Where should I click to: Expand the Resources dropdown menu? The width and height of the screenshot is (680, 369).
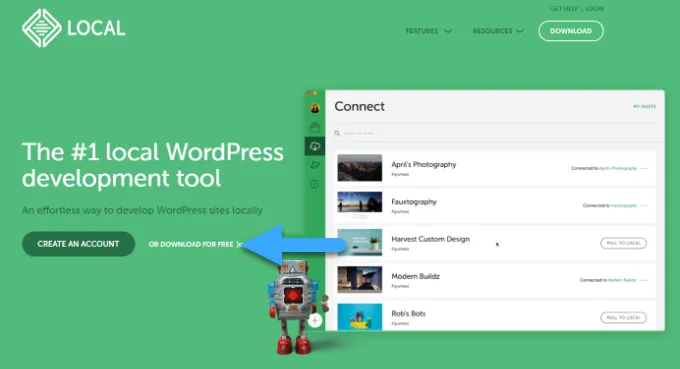[498, 31]
